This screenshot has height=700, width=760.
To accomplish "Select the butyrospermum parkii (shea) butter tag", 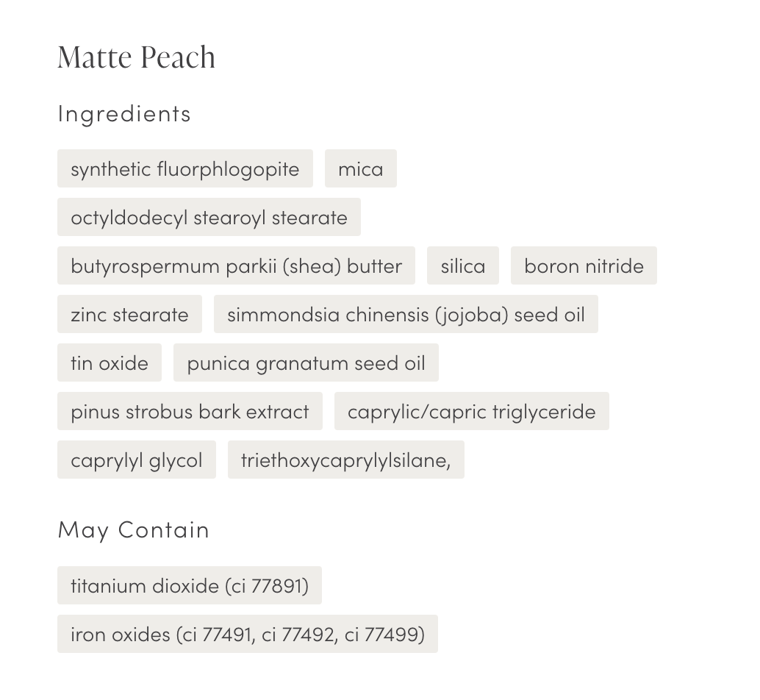I will 236,266.
